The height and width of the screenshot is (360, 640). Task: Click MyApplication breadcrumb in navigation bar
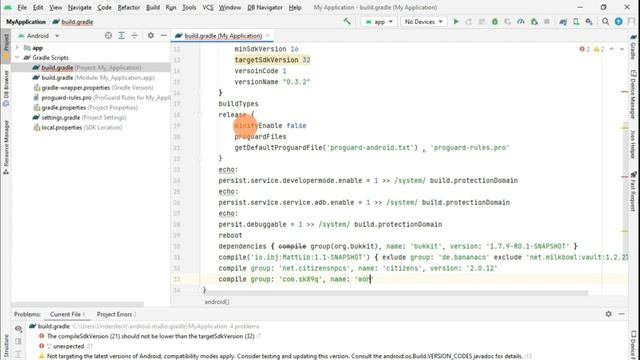pos(26,22)
